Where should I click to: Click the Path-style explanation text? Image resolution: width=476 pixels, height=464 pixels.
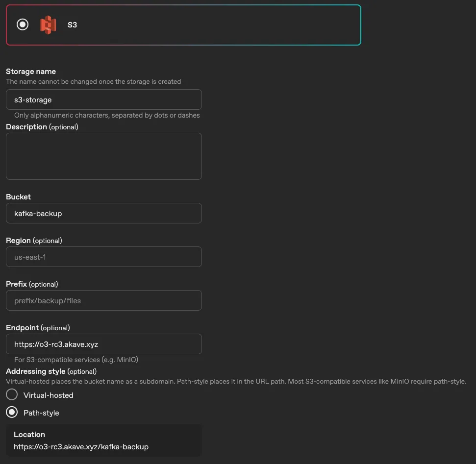(x=235, y=381)
